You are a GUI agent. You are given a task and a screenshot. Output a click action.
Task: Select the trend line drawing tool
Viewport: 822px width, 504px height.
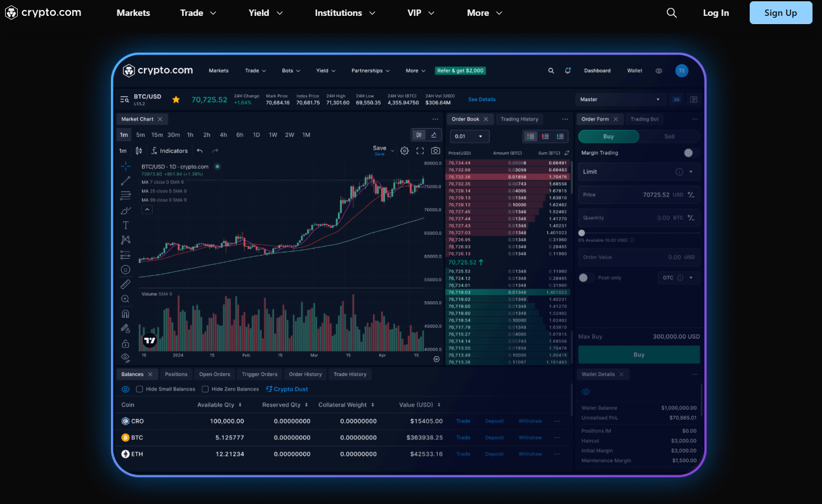[x=126, y=181]
